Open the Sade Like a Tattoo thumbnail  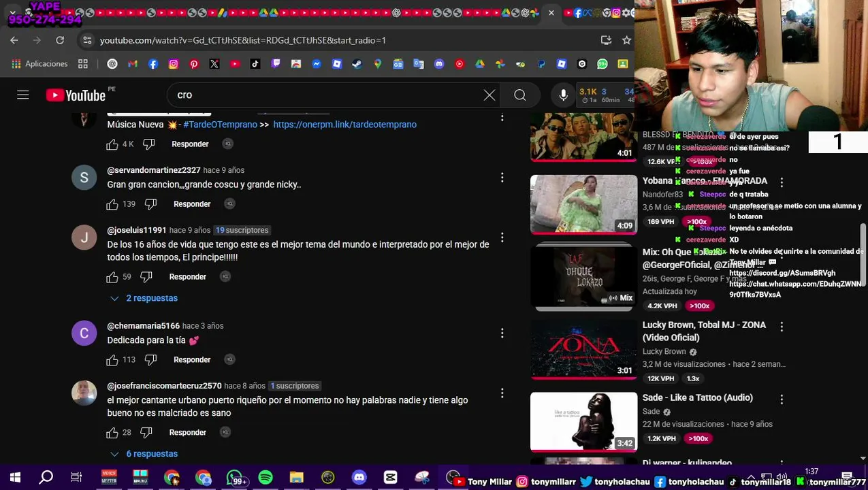point(583,422)
